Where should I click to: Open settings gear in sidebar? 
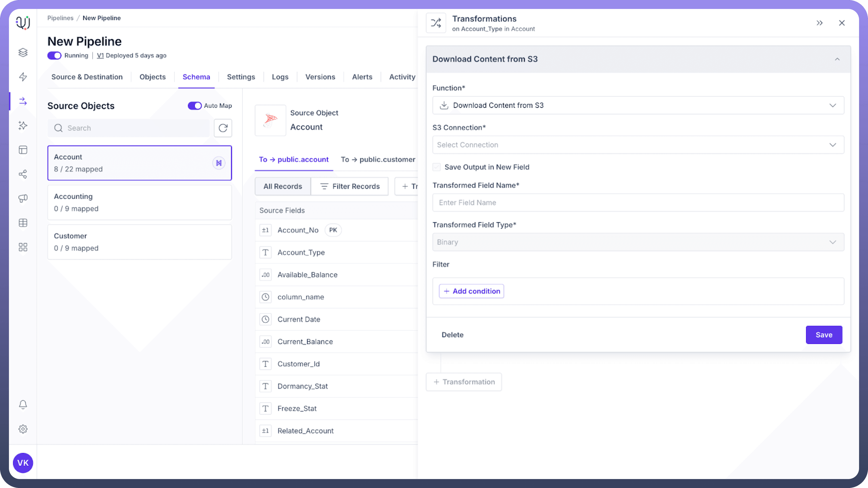[23, 429]
